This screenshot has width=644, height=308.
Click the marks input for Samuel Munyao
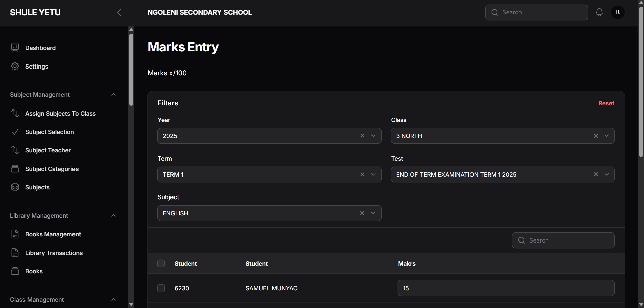506,288
